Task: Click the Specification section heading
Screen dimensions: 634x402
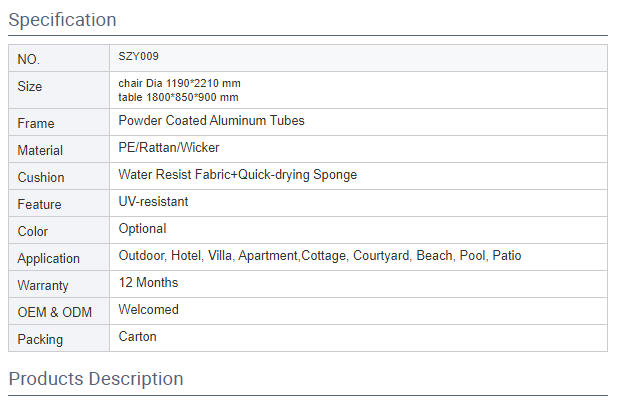Action: pyautogui.click(x=62, y=20)
